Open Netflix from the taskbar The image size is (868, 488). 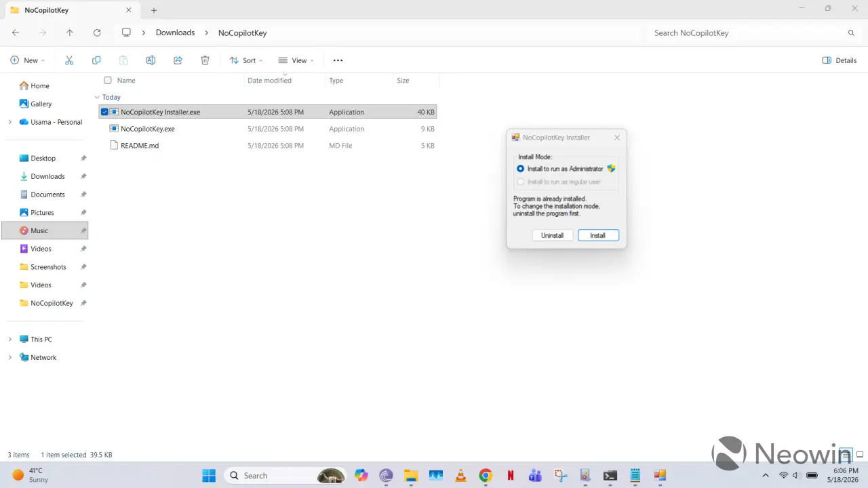(x=510, y=475)
